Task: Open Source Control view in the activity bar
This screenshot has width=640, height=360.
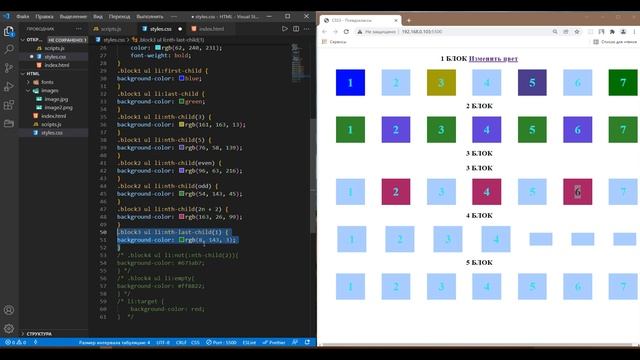Action: pos(9,68)
